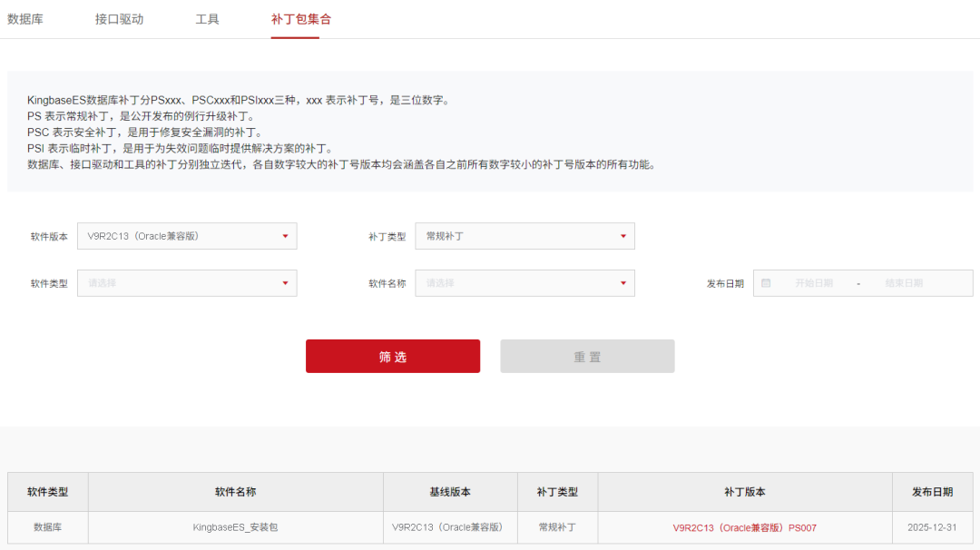This screenshot has width=980, height=550.
Task: Select the 数据库 cell in the table row
Action: click(47, 527)
